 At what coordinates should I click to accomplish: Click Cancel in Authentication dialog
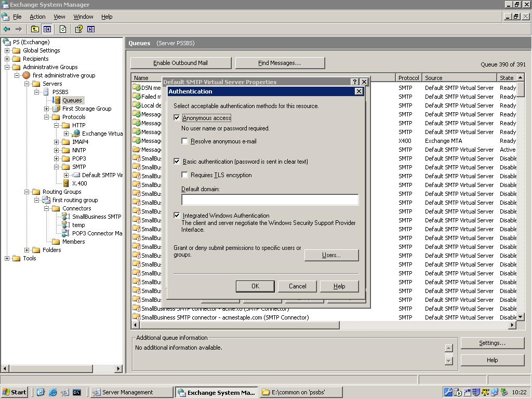(297, 286)
